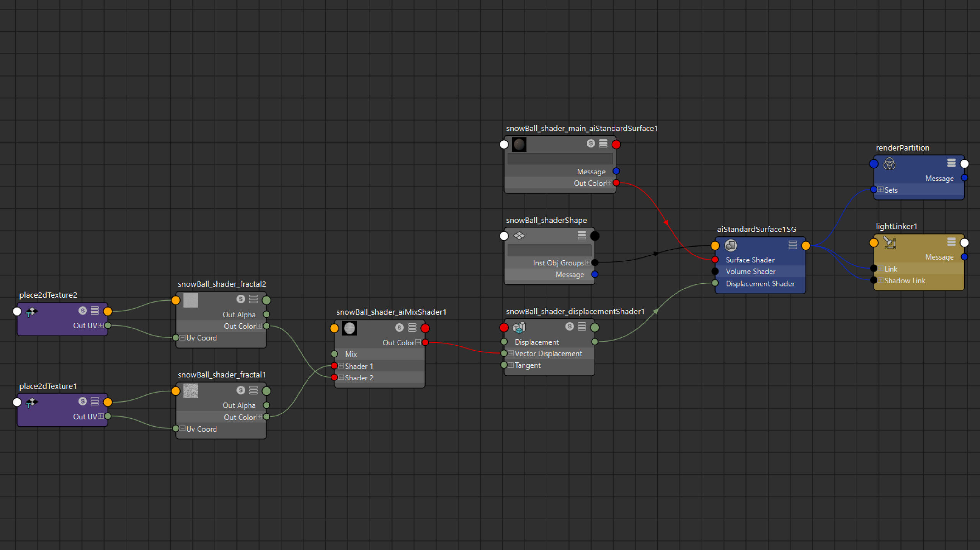Expand Shader 1 attribute on aiMixShader1
The height and width of the screenshot is (550, 980).
tap(341, 366)
